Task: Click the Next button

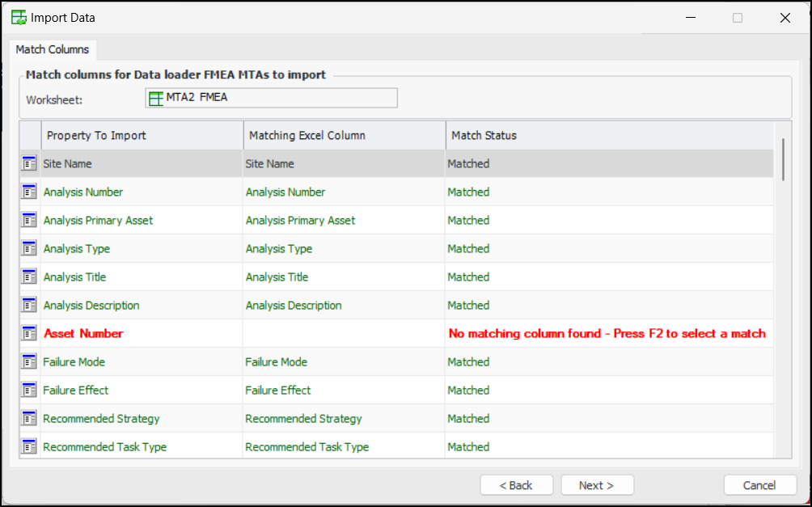Action: [x=597, y=485]
